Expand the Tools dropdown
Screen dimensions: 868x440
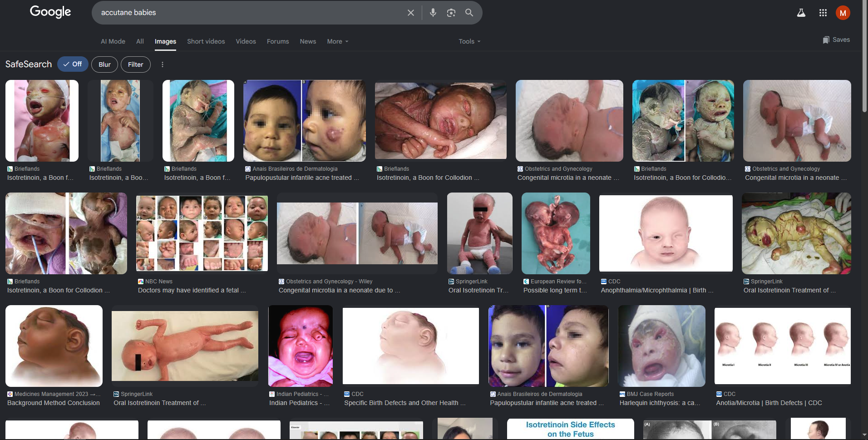point(469,41)
